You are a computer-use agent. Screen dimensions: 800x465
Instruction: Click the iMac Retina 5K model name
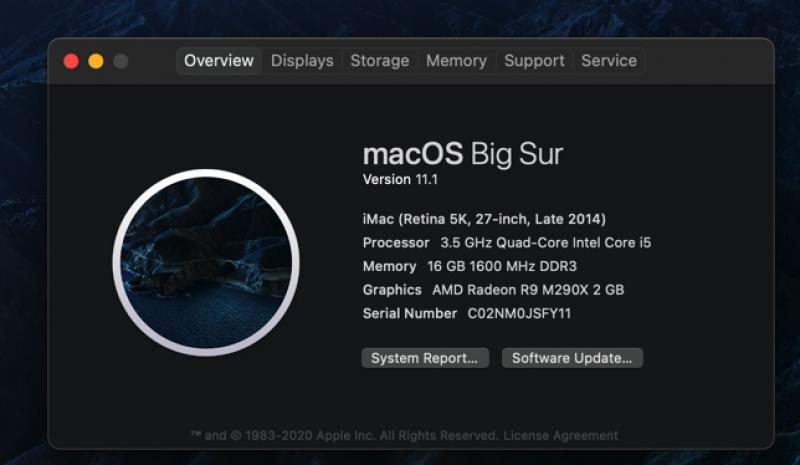pos(484,219)
